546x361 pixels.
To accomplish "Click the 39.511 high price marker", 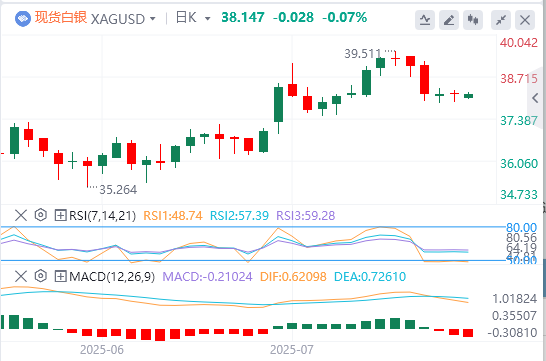I will [362, 54].
